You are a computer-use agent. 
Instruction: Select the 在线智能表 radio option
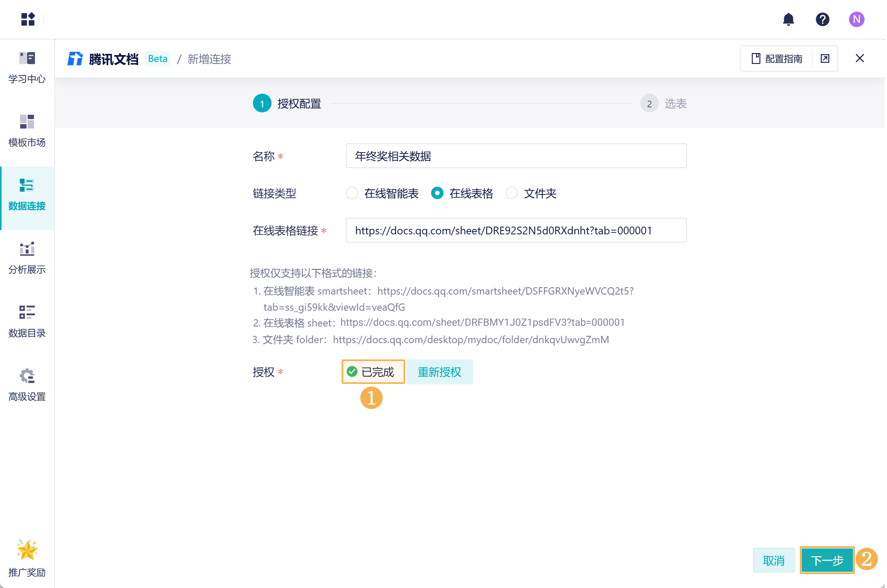(x=352, y=193)
